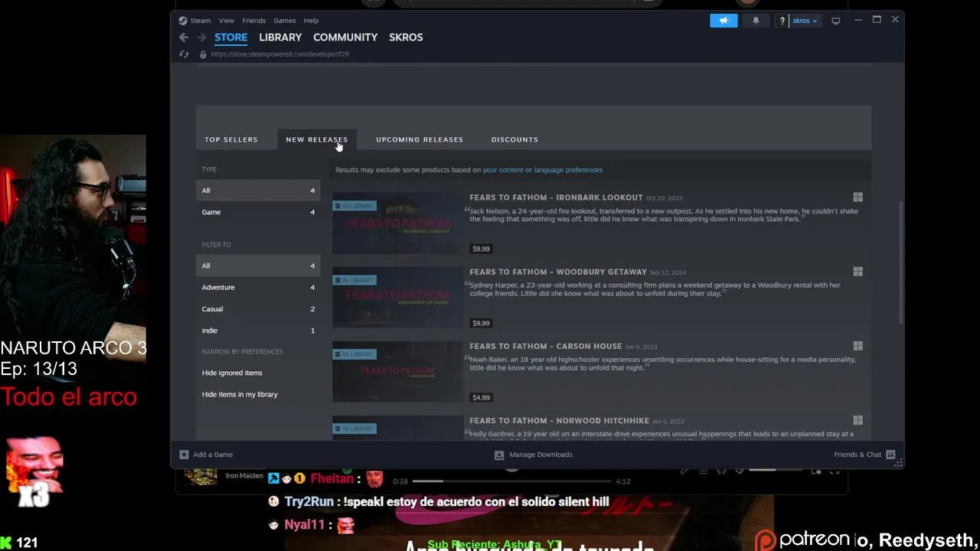Viewport: 980px width, 551px height.
Task: Open Fears to Fathom - Norwood Hitchhike title
Action: point(559,420)
